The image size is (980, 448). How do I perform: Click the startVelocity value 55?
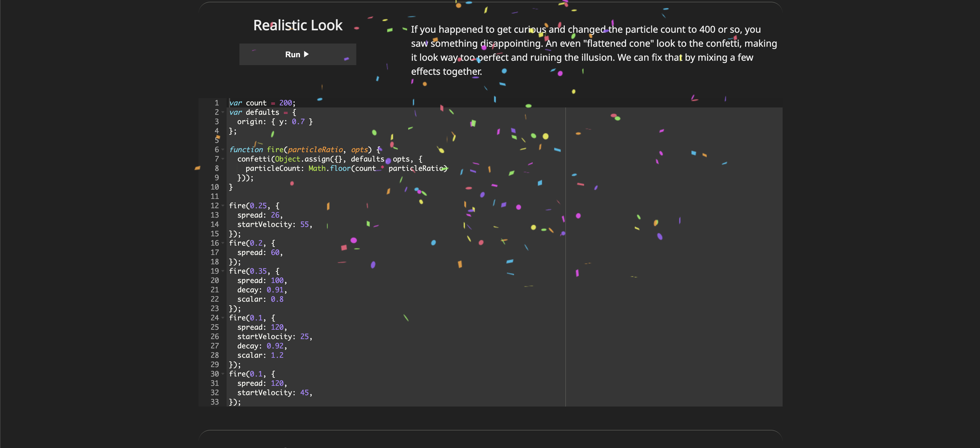(x=304, y=225)
